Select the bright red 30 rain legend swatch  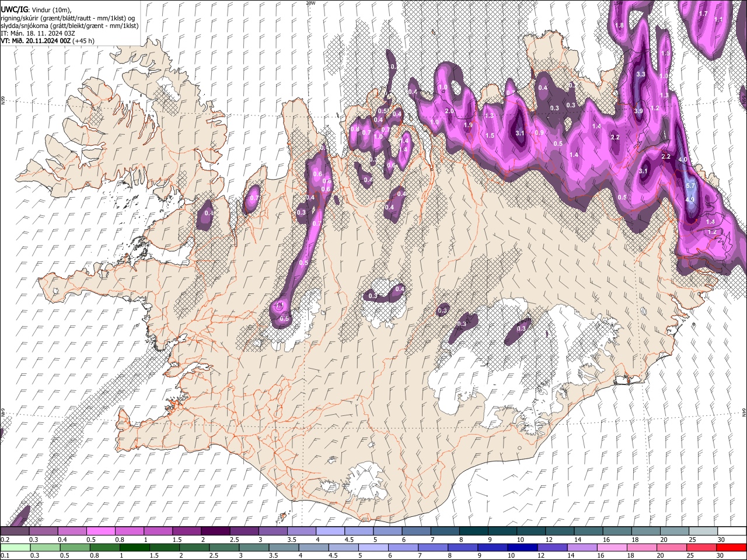pyautogui.click(x=731, y=547)
